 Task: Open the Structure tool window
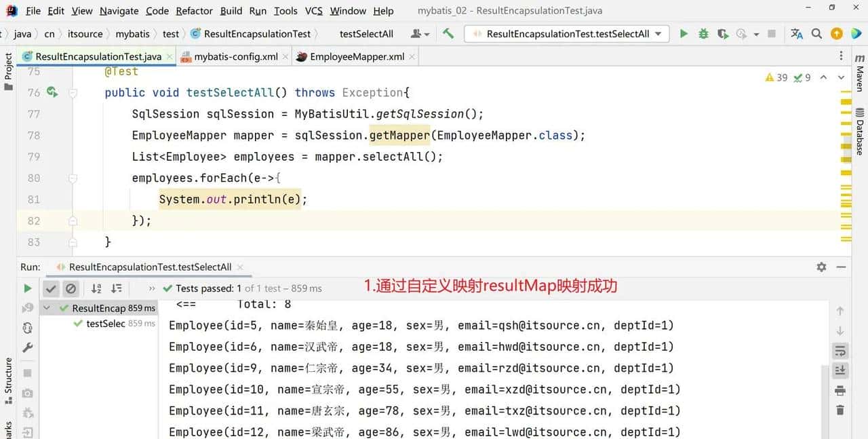[x=8, y=377]
